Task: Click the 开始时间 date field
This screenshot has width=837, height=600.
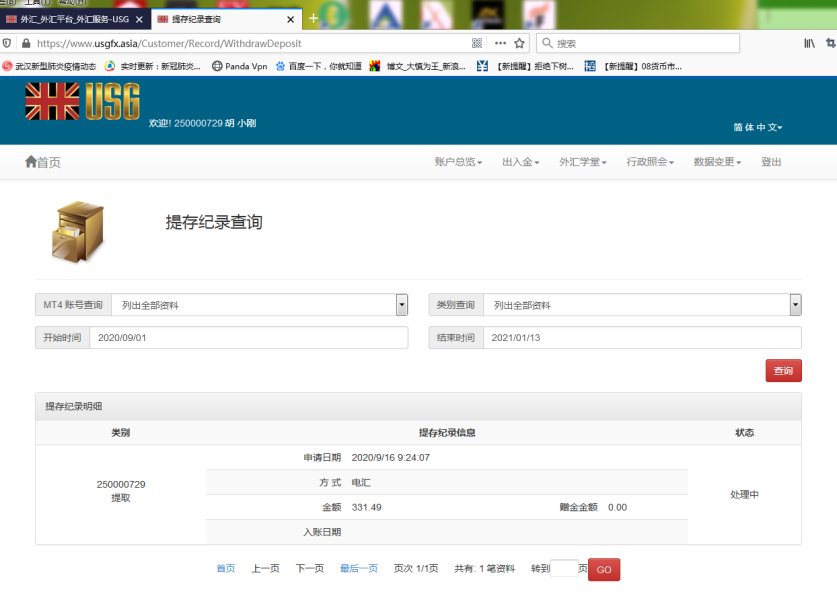Action: point(248,338)
